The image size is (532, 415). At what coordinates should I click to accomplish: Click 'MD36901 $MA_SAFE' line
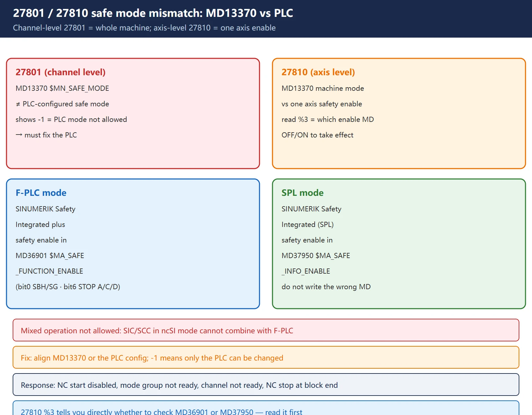(x=50, y=255)
